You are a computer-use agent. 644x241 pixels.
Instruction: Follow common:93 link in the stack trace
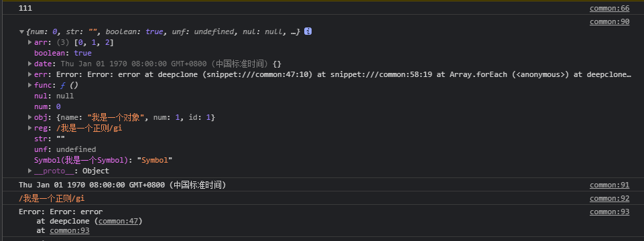pos(70,231)
